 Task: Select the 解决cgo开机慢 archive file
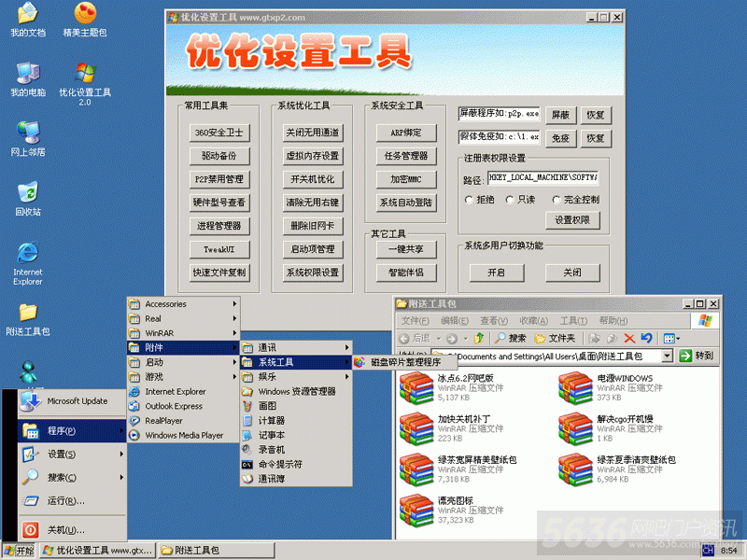(x=611, y=428)
